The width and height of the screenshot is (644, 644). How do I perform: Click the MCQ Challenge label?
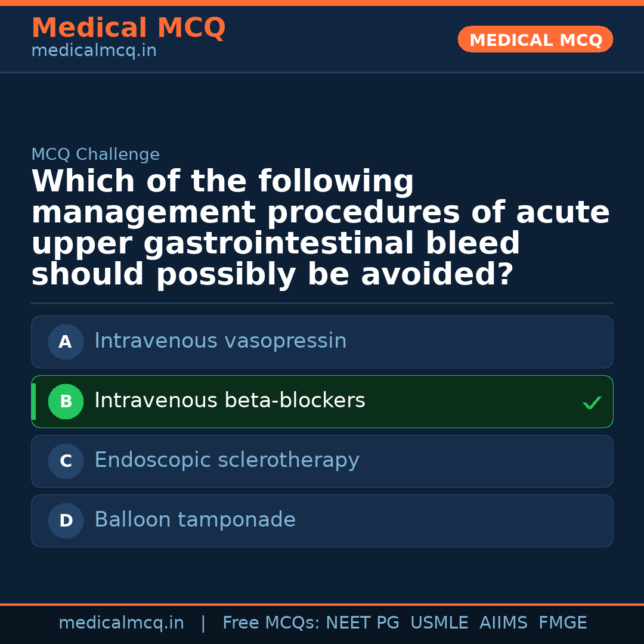95,155
